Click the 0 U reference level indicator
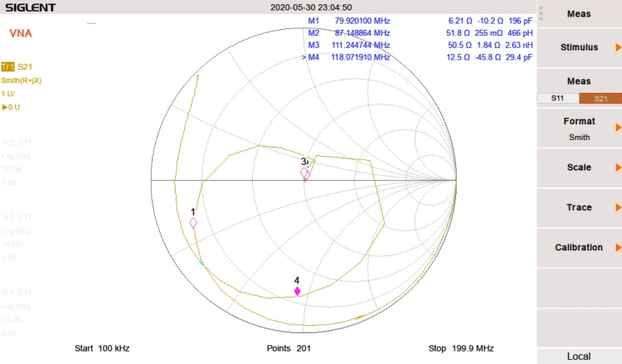This screenshot has height=364, width=622. click(x=11, y=107)
